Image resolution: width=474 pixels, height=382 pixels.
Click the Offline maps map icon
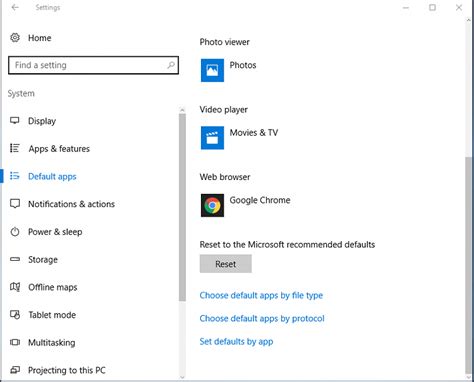pos(15,287)
